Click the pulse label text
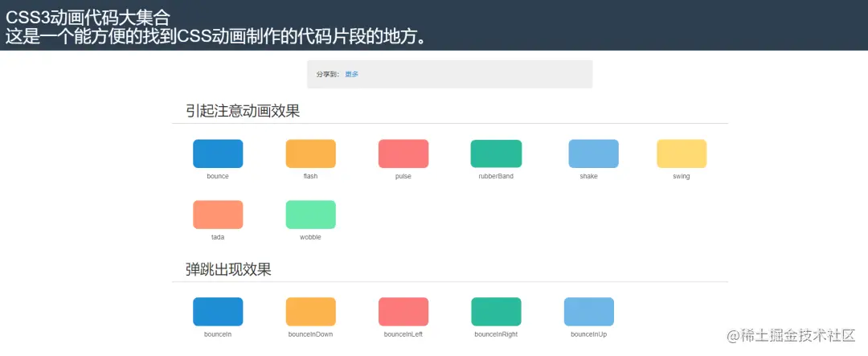Image resolution: width=868 pixels, height=356 pixels. (x=403, y=176)
